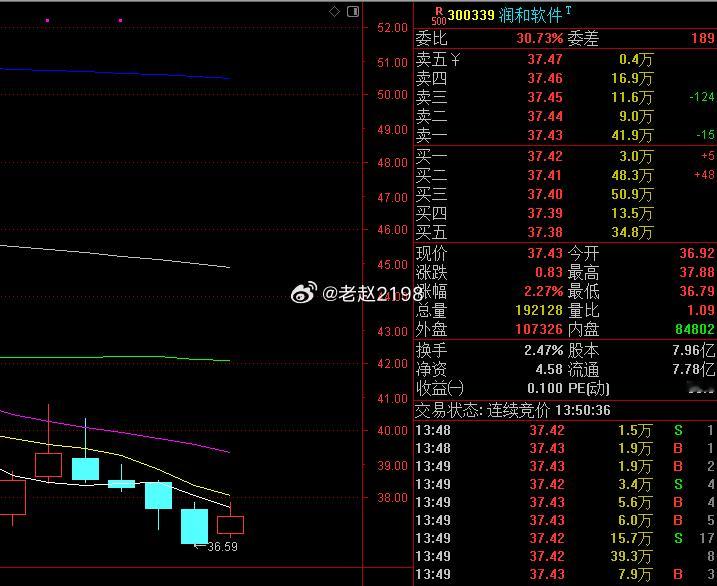
Task: Click the 换手 value 2.47%
Action: point(543,350)
